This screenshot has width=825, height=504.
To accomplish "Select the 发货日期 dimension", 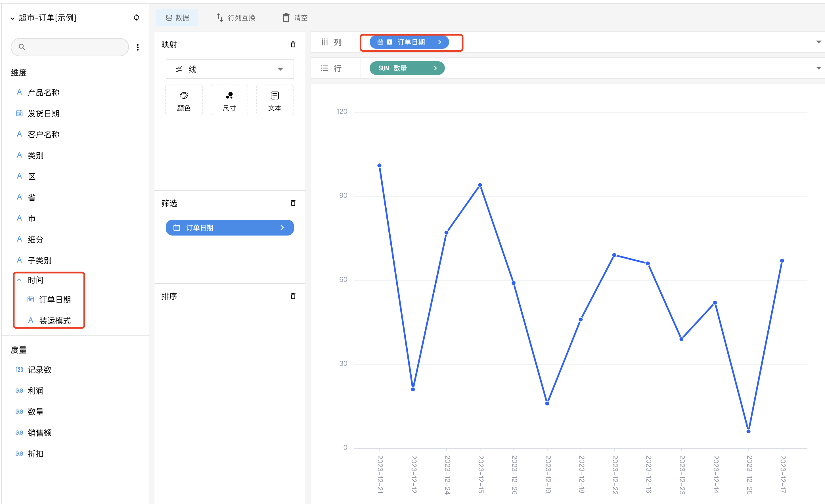I will 43,114.
